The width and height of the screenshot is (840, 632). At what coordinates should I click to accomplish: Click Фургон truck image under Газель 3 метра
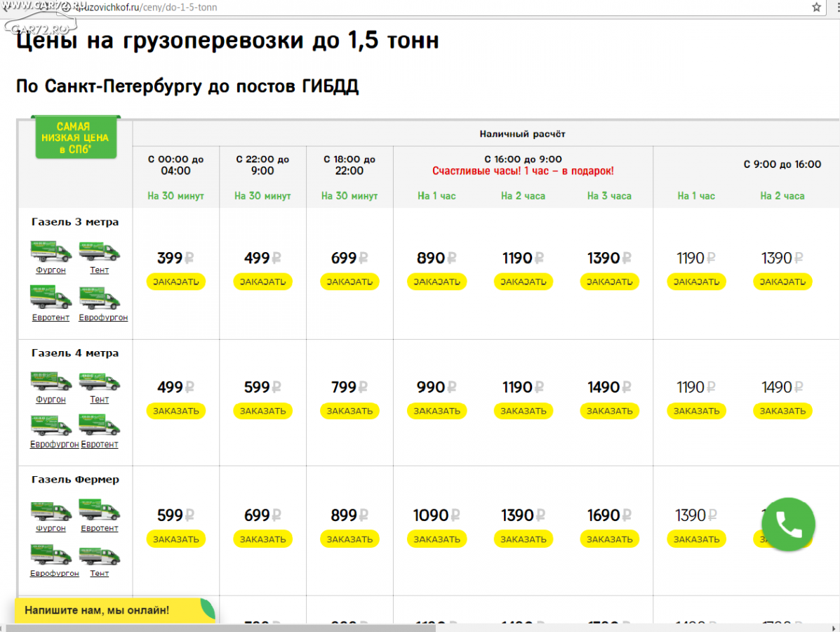[51, 251]
